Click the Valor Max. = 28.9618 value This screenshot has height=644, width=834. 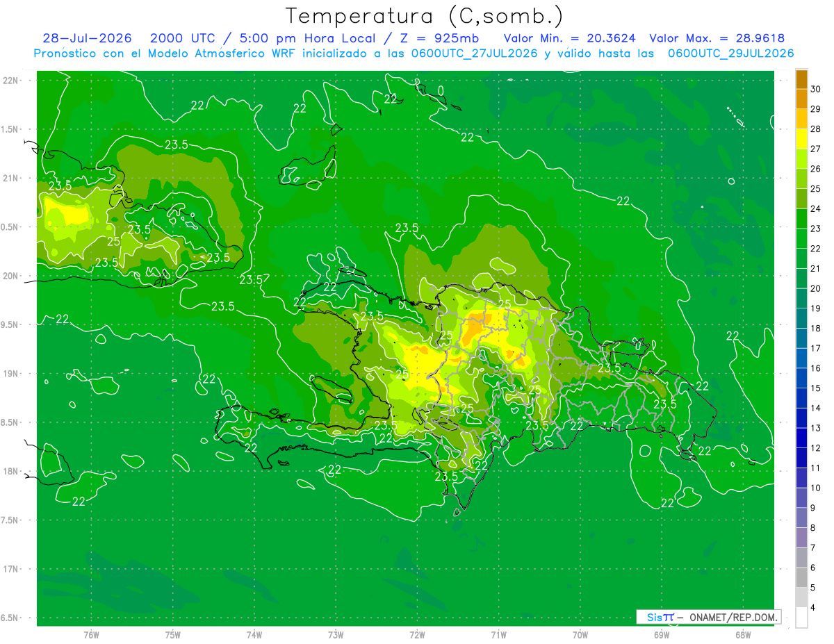tap(717, 38)
